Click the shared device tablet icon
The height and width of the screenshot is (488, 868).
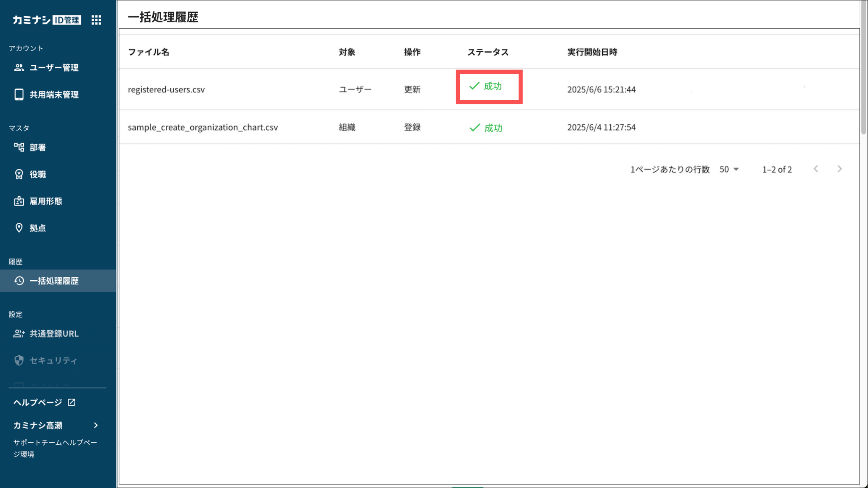point(19,95)
